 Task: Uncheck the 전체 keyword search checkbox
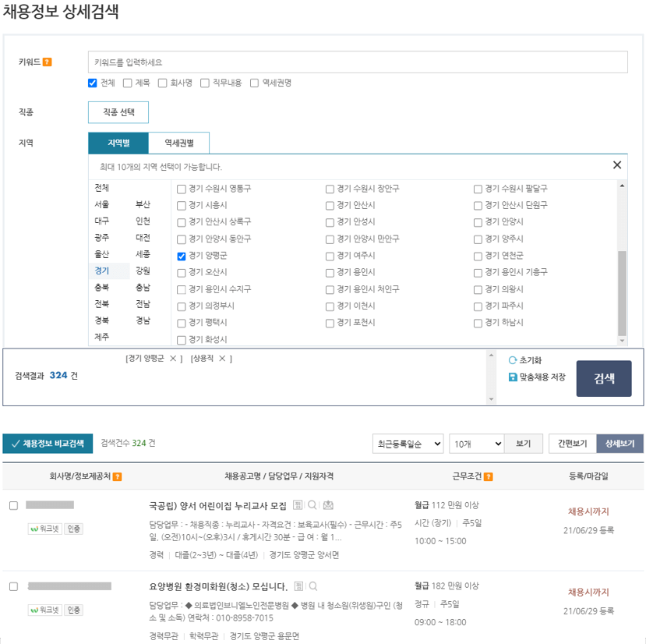(94, 81)
